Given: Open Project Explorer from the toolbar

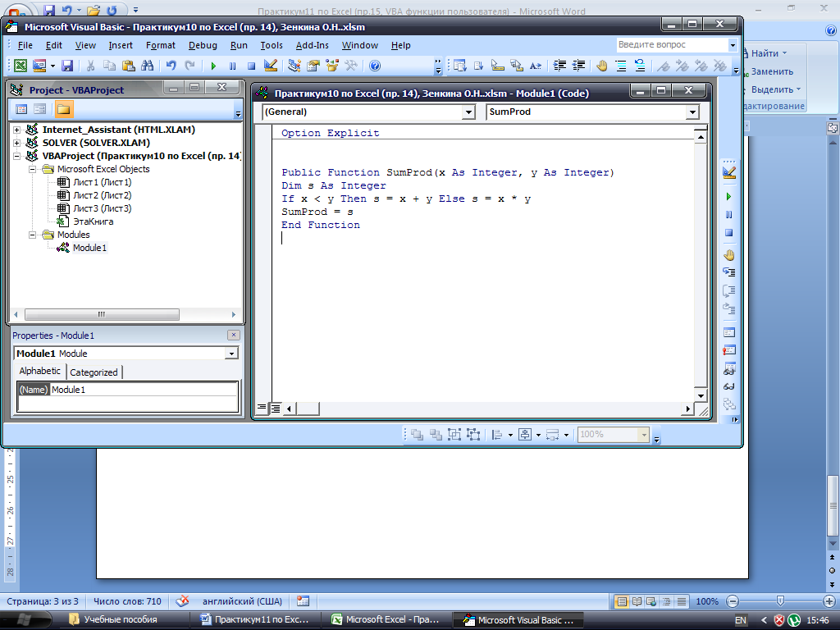Looking at the screenshot, I should [294, 66].
